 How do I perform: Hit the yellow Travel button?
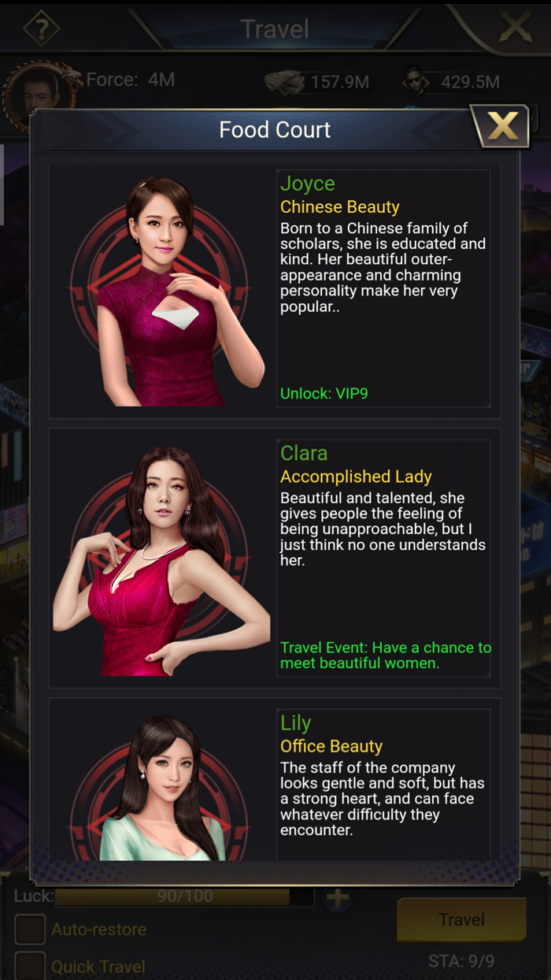[461, 919]
